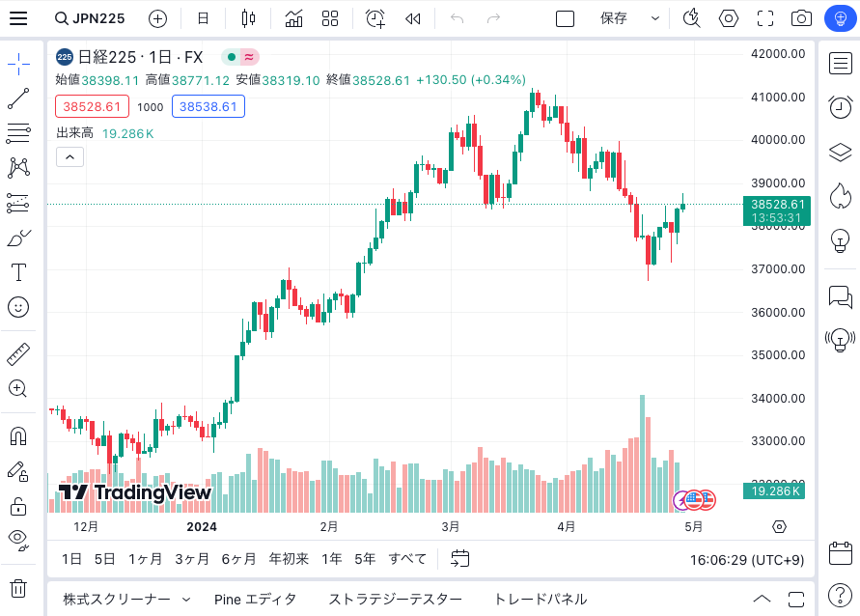Select the 3ヶ月 time range button
860x616 pixels.
[191, 559]
